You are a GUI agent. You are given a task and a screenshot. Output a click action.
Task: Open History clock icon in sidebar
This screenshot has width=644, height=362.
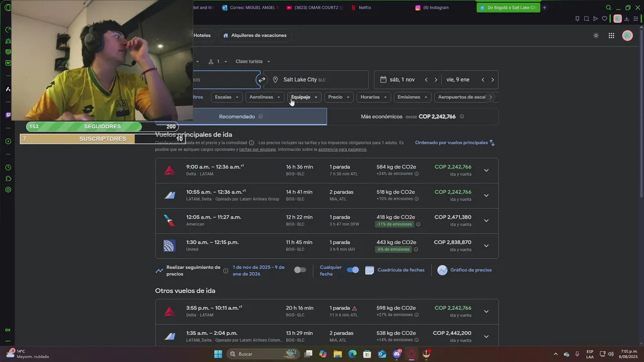8,167
